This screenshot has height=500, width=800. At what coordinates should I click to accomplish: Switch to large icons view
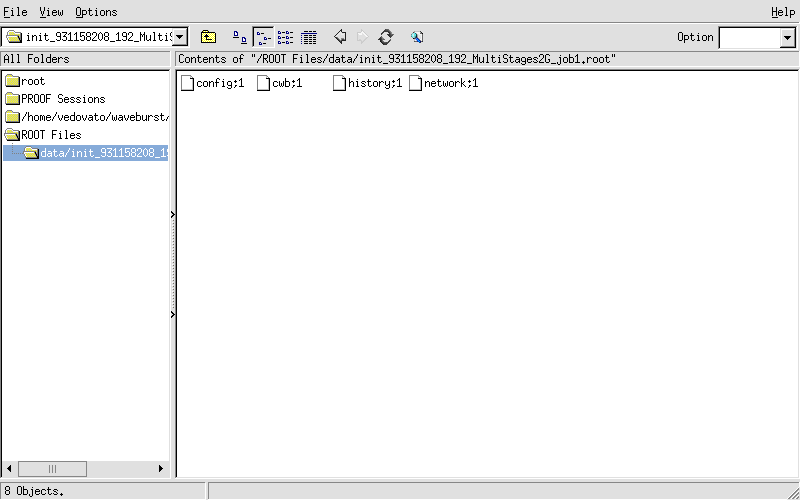point(240,37)
